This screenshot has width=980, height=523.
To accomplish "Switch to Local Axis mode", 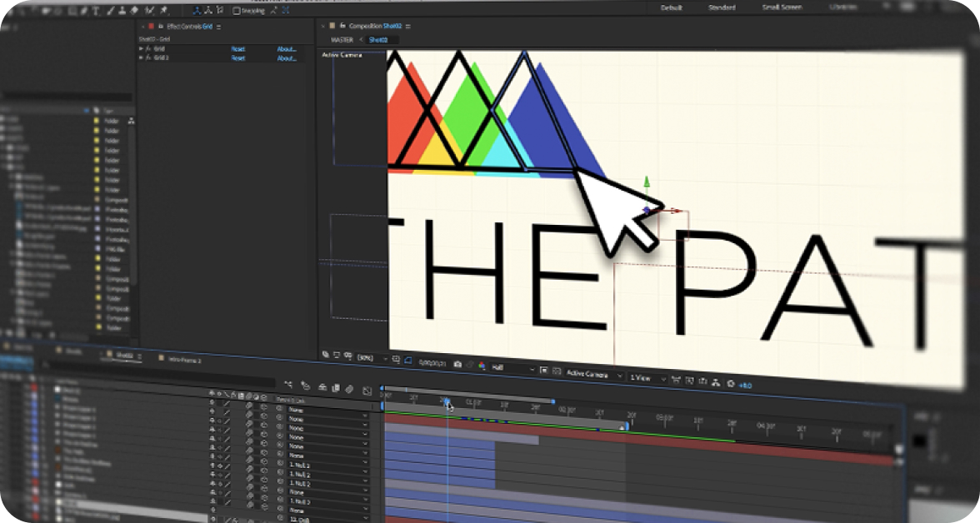I will tap(197, 11).
